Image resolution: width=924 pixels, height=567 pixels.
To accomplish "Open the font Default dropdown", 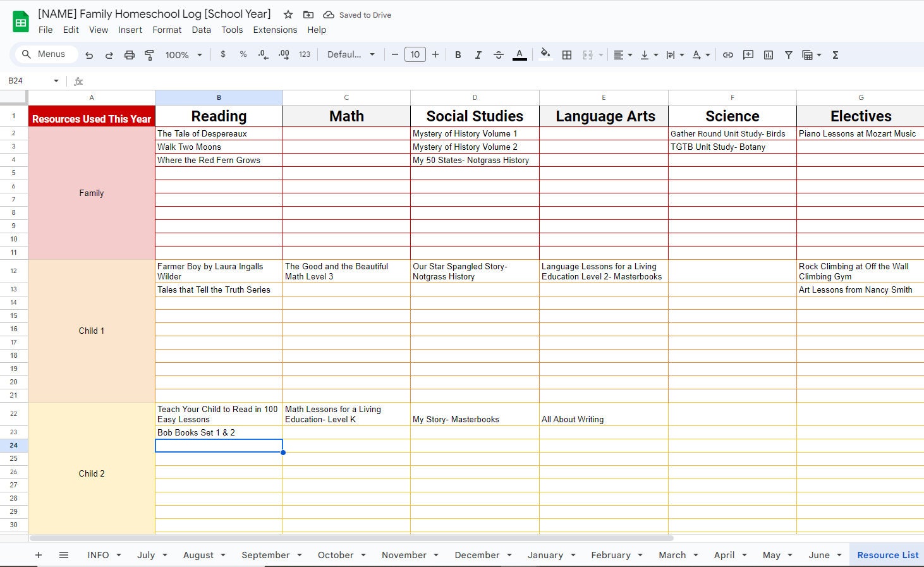I will 350,55.
